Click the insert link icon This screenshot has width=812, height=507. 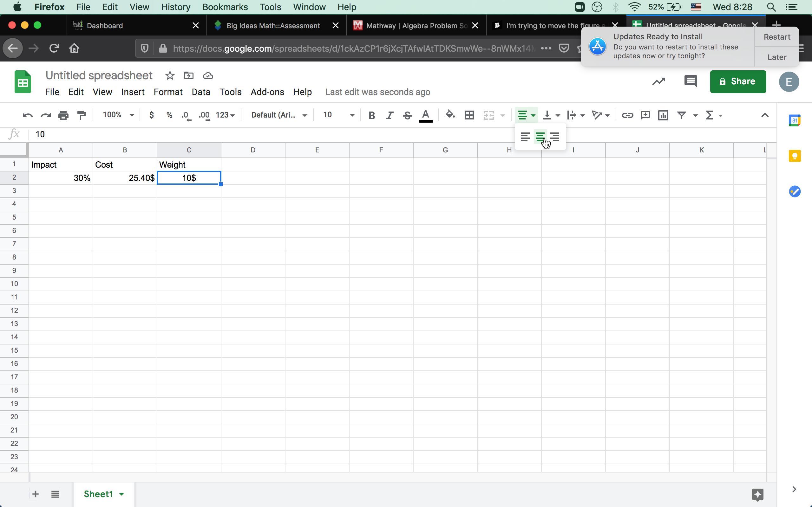click(x=627, y=115)
